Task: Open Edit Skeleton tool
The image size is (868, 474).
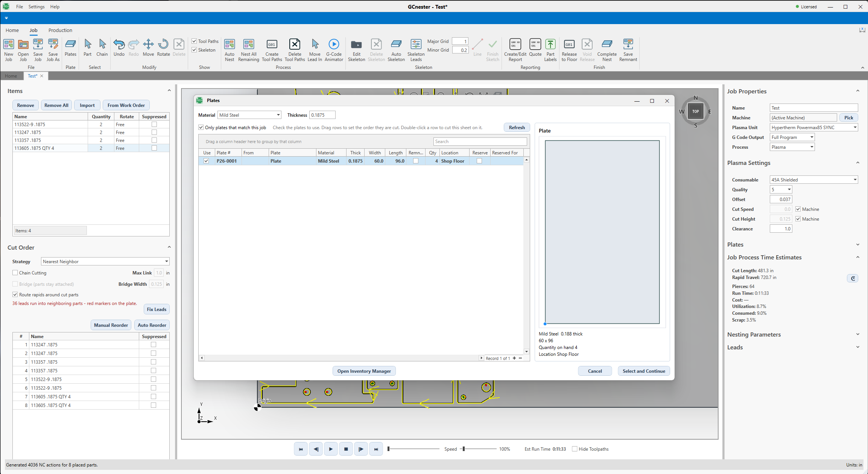Action: [356, 50]
